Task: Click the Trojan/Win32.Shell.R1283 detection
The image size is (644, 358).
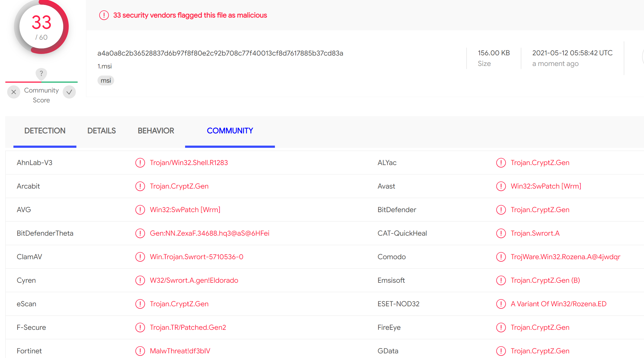Action: point(189,163)
